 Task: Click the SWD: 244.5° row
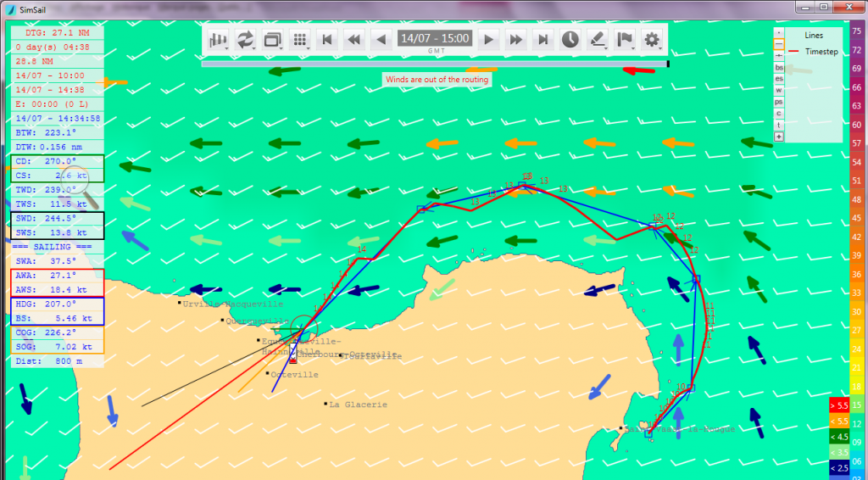58,219
